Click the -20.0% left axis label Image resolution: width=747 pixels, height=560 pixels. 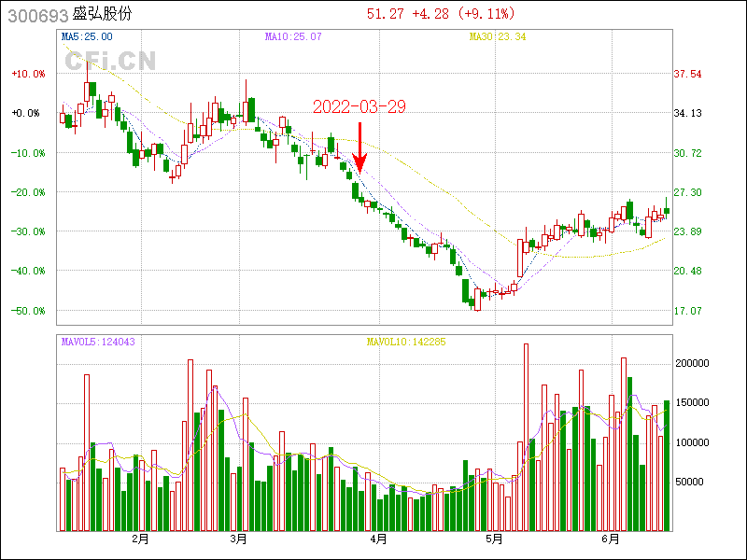(29, 192)
